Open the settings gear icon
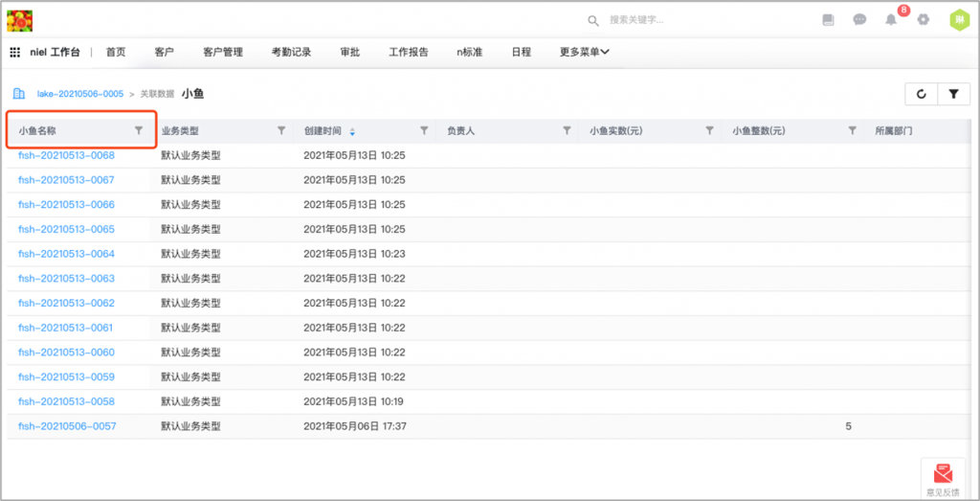Image resolution: width=980 pixels, height=501 pixels. [x=923, y=19]
